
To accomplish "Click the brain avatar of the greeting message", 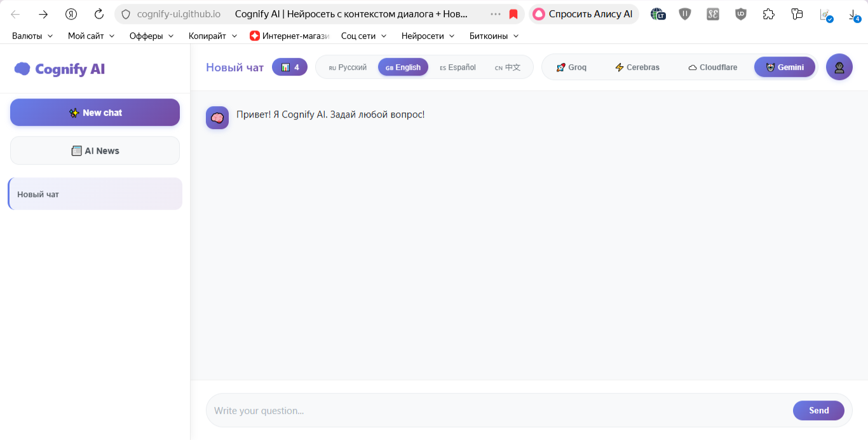I will pyautogui.click(x=217, y=118).
